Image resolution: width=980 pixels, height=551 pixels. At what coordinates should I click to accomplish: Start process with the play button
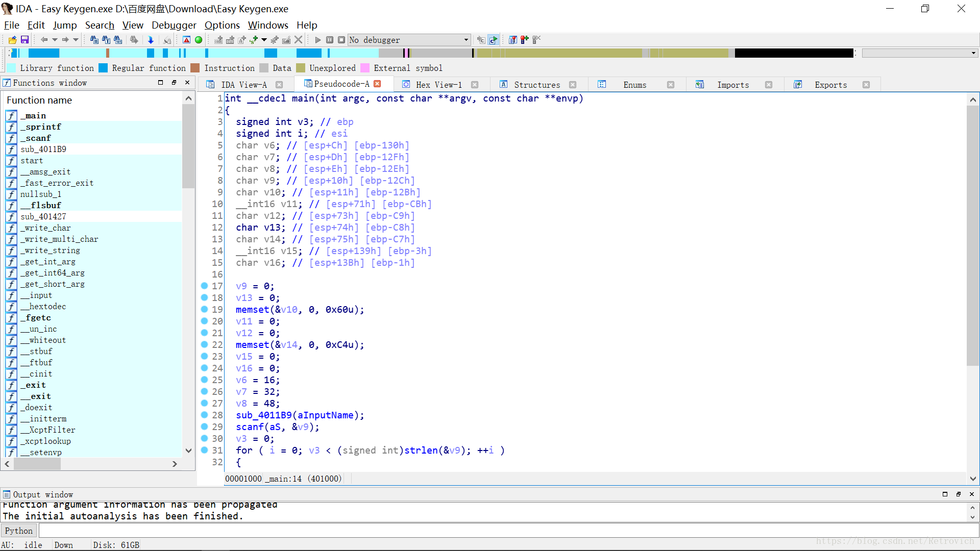[x=318, y=40]
